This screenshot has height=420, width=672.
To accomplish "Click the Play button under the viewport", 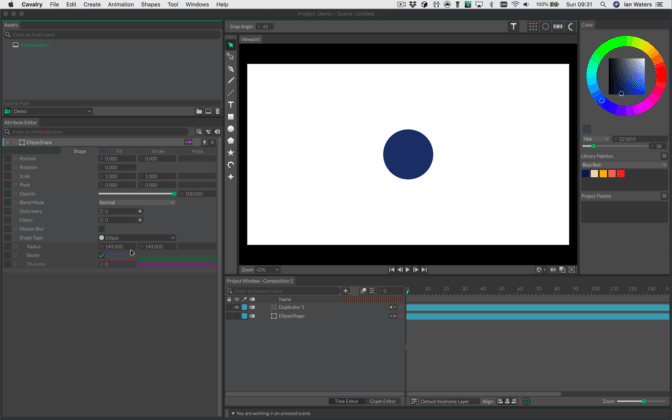I will pos(407,269).
